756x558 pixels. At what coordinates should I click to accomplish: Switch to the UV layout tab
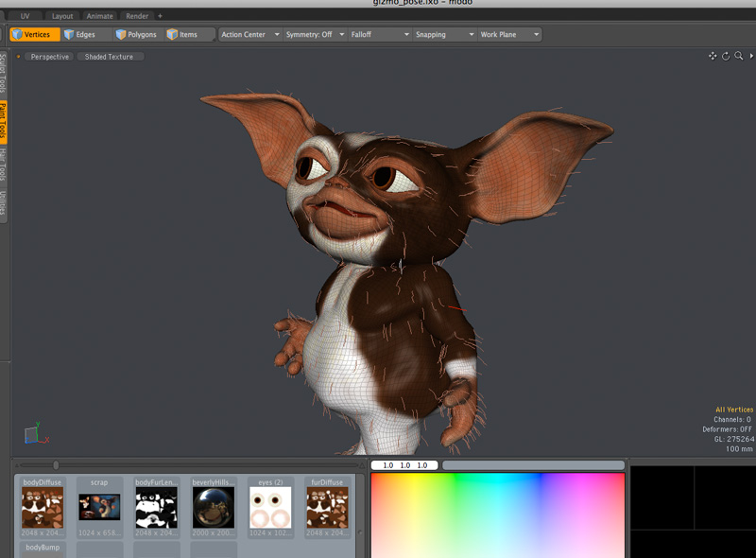tap(25, 16)
